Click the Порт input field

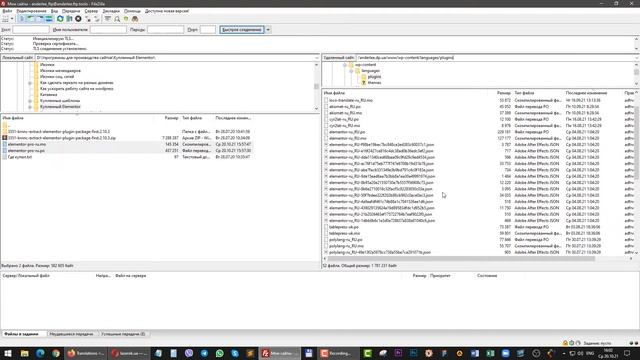pos(208,29)
